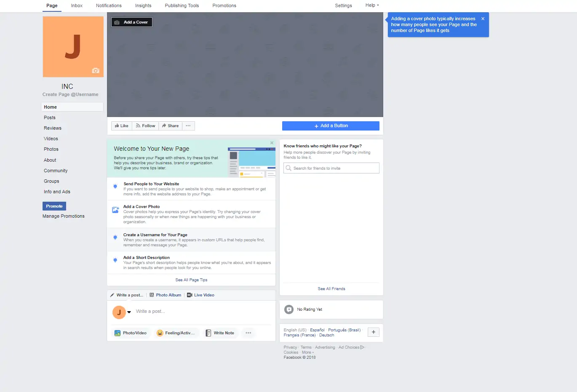Open the Terms footer link
Image resolution: width=577 pixels, height=392 pixels.
306,347
